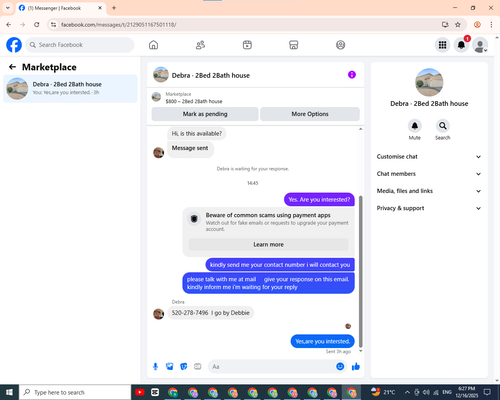The width and height of the screenshot is (500, 400).
Task: Click the install app icon in address bar
Action: pos(445,25)
